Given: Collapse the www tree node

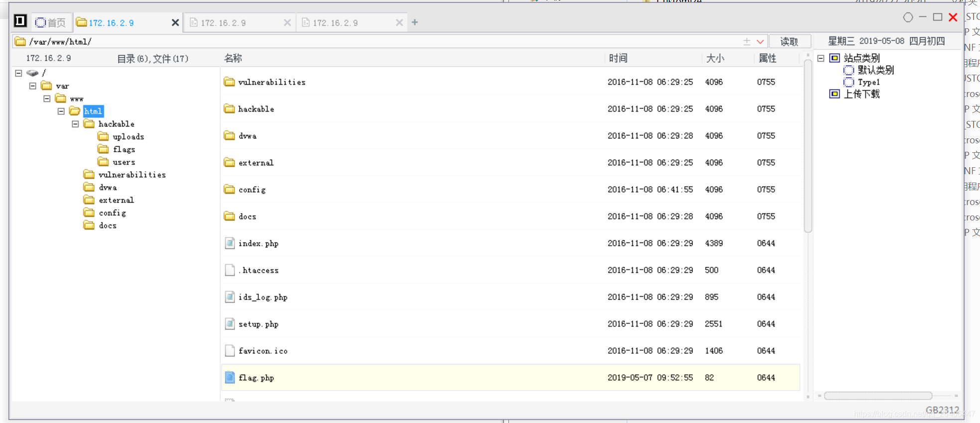Looking at the screenshot, I should tap(47, 99).
